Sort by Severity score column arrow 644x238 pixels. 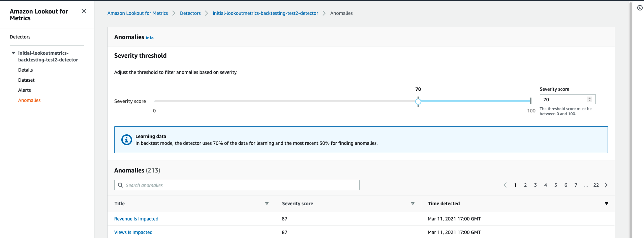pos(413,204)
